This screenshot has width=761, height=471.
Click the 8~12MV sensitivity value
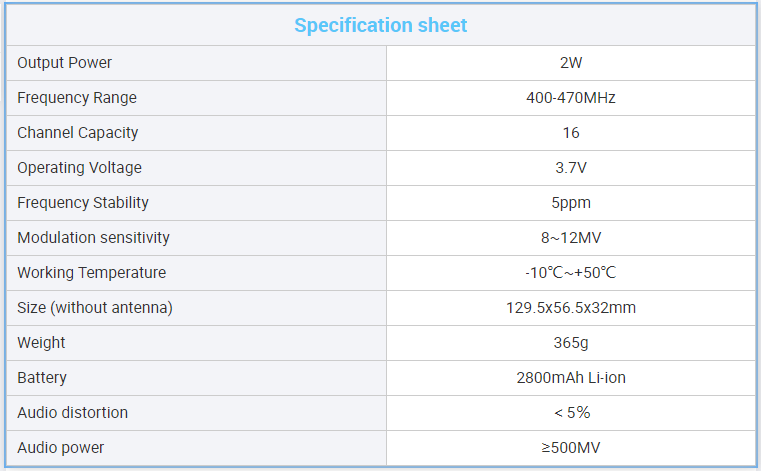pos(571,238)
